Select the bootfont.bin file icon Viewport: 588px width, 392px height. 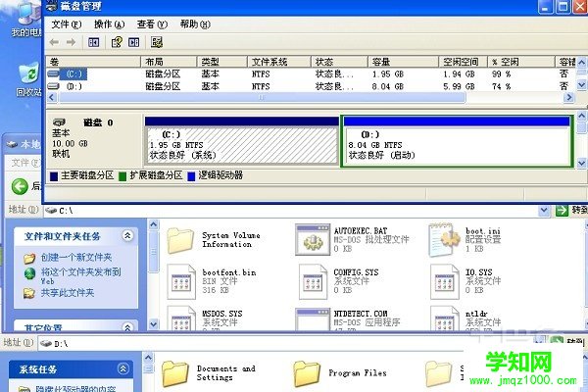point(181,281)
